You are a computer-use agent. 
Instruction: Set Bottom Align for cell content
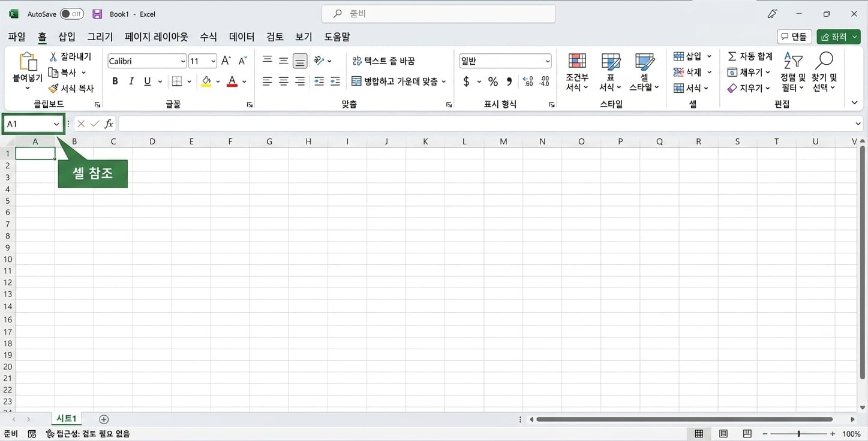tap(300, 61)
